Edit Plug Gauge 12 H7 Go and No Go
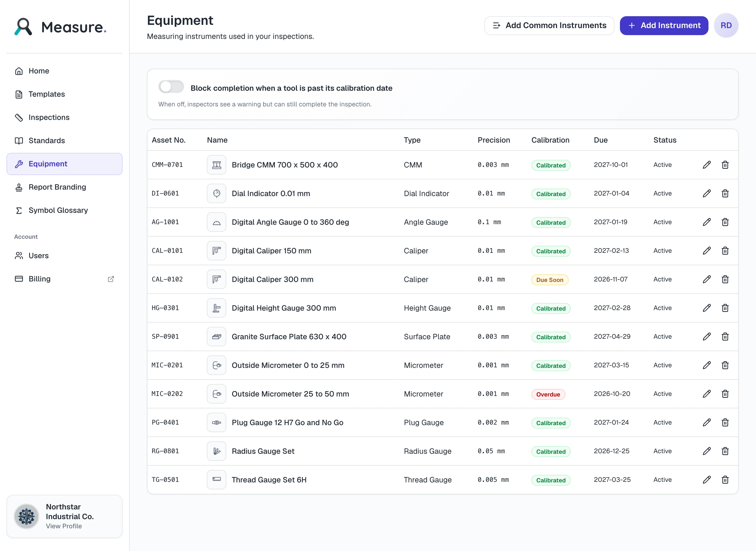This screenshot has height=551, width=756. pos(707,423)
